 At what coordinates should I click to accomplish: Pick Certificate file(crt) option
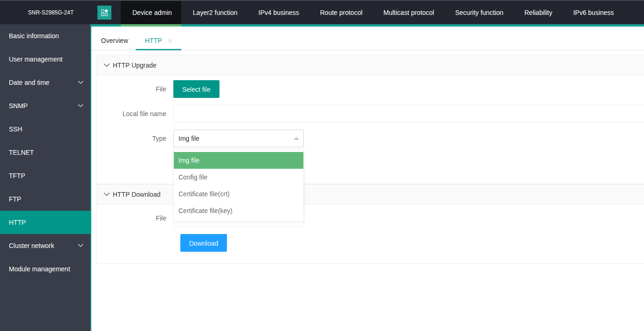[x=239, y=194]
